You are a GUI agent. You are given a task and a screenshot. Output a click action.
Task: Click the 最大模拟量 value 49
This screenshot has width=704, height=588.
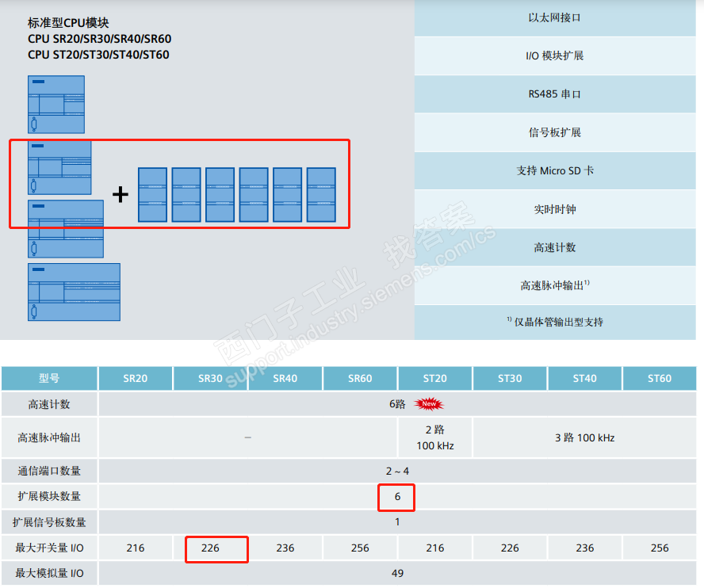click(x=397, y=573)
